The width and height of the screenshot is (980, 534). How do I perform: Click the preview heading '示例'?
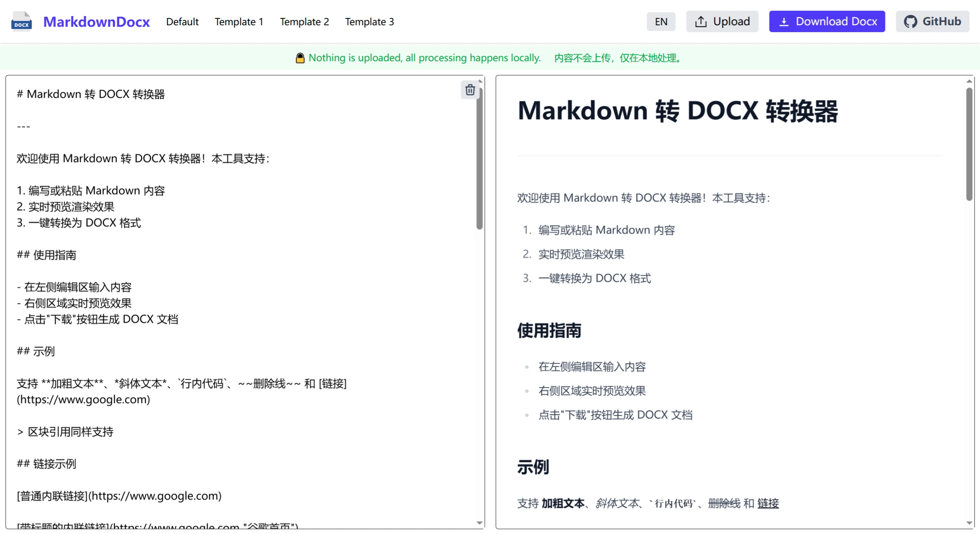533,467
